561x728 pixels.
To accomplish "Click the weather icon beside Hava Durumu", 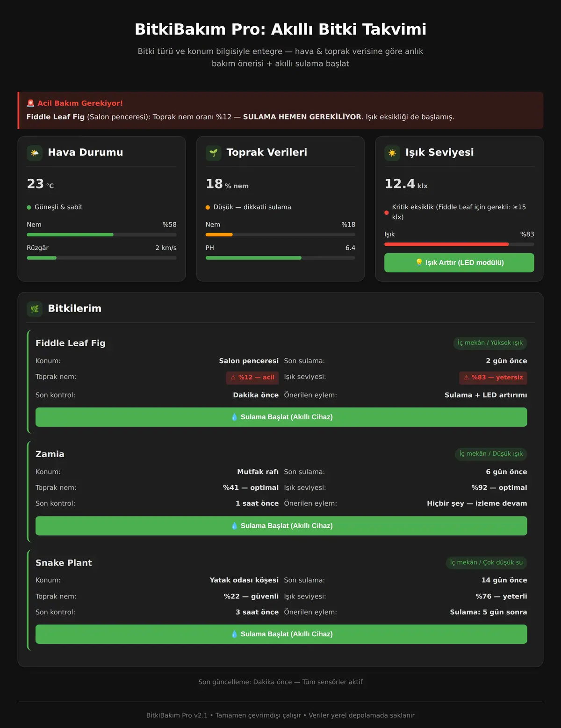I will [35, 153].
